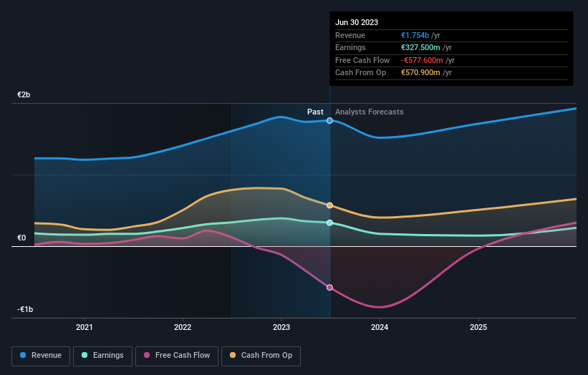The height and width of the screenshot is (375, 588).
Task: Select the Revenue data point at Jun 2023
Action: 329,121
